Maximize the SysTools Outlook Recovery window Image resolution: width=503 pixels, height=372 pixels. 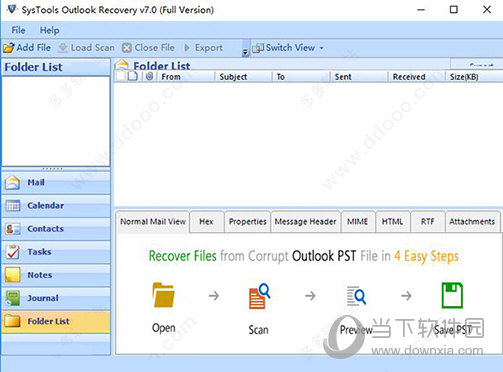[x=454, y=9]
